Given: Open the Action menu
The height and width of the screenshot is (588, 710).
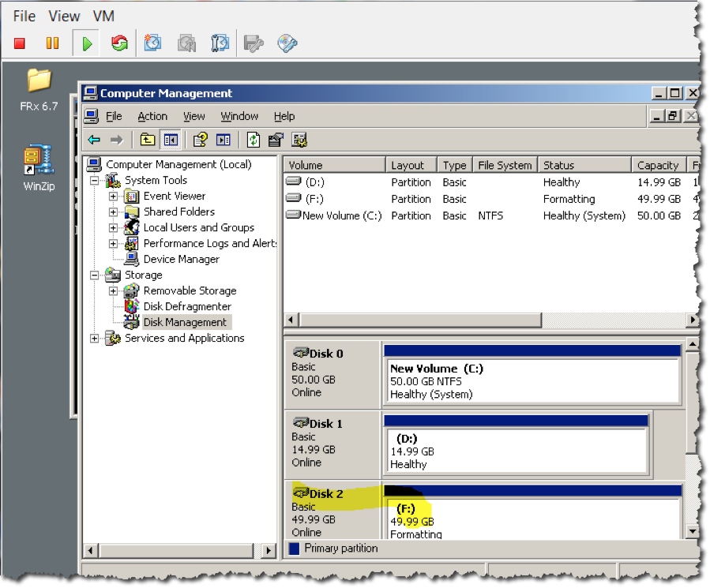Looking at the screenshot, I should click(x=152, y=116).
